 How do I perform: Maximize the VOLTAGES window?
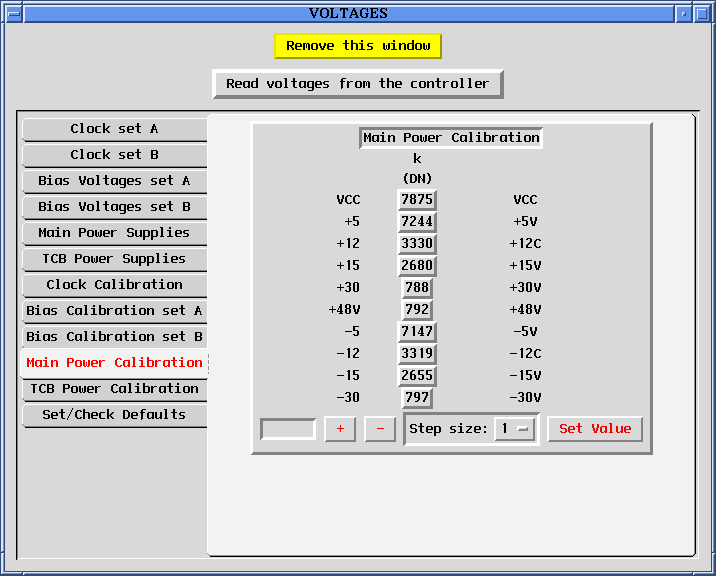point(702,14)
